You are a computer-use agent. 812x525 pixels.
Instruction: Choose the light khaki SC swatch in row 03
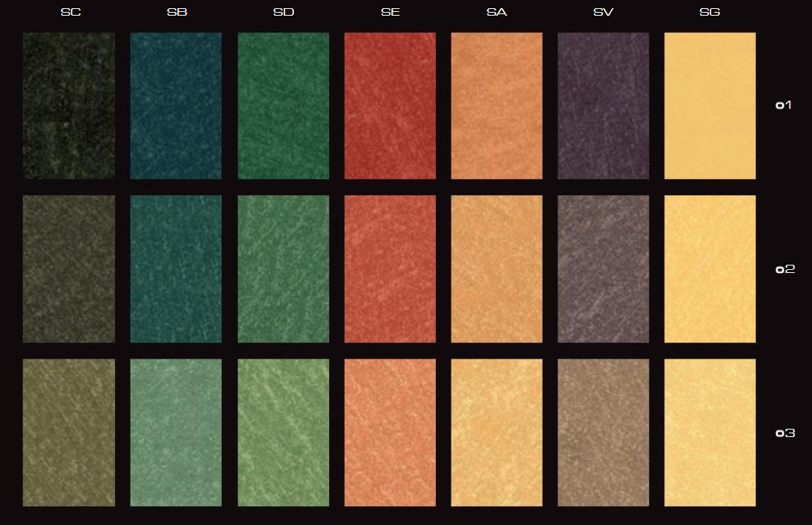(69, 433)
